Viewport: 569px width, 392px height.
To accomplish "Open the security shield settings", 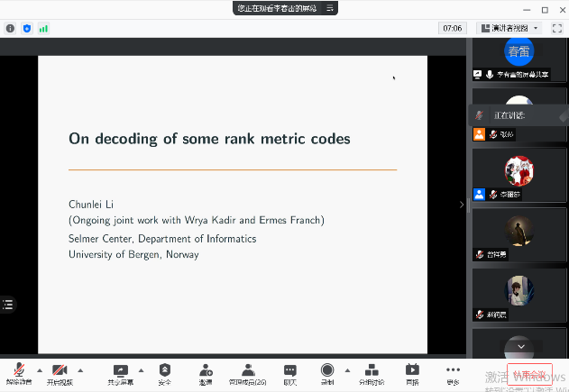I will [x=164, y=373].
